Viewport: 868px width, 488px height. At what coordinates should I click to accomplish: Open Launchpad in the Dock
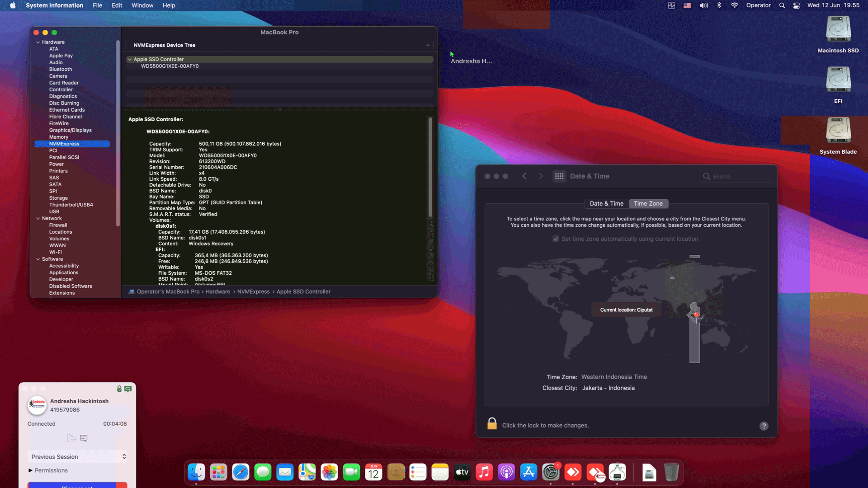click(218, 473)
